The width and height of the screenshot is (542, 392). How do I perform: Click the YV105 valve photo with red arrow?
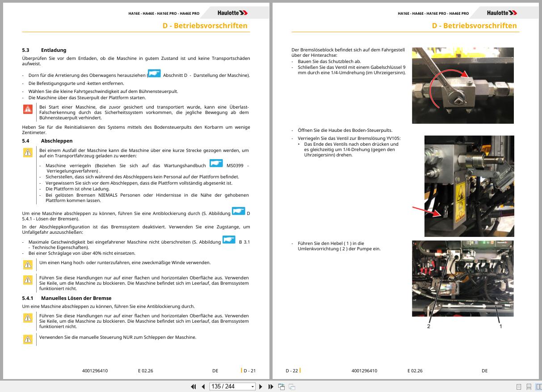tap(469, 186)
